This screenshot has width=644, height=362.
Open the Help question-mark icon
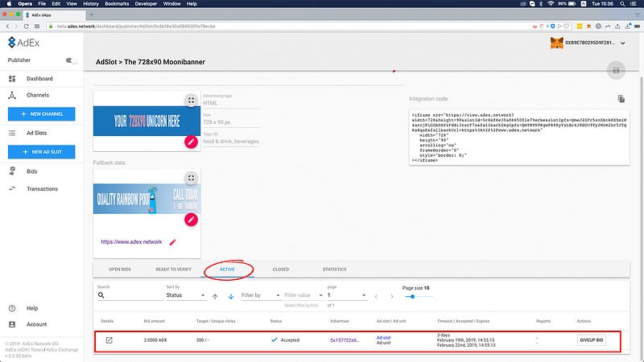coord(12,308)
